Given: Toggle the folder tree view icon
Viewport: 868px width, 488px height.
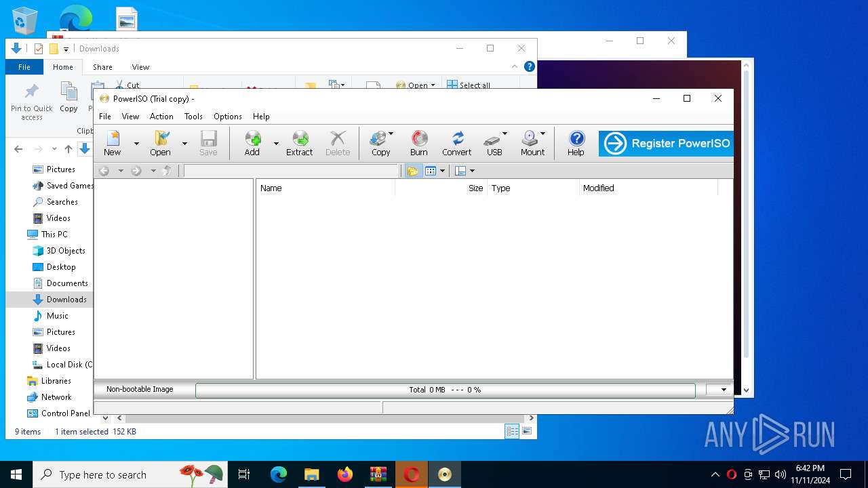Looking at the screenshot, I should pos(412,171).
